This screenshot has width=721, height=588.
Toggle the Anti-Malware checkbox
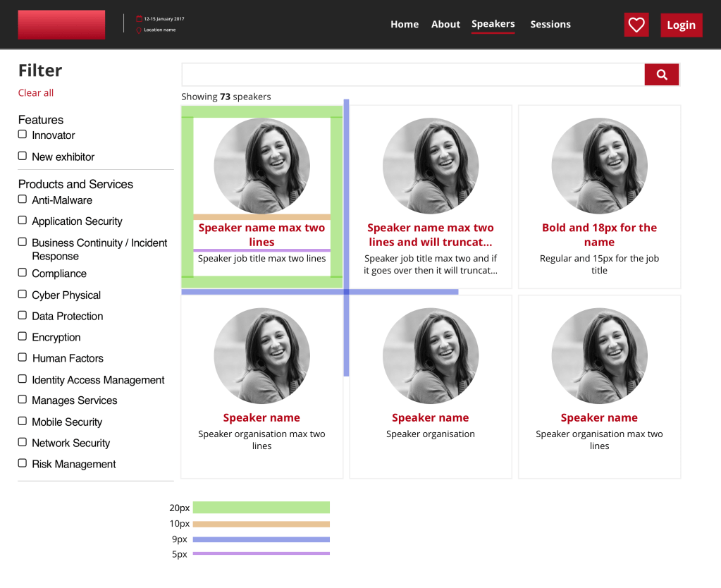[x=23, y=200]
